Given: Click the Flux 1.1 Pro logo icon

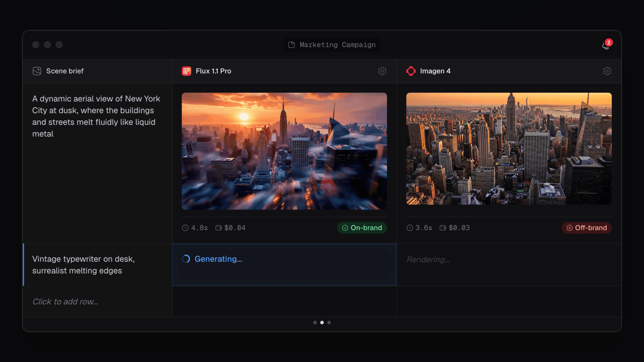Looking at the screenshot, I should 186,71.
